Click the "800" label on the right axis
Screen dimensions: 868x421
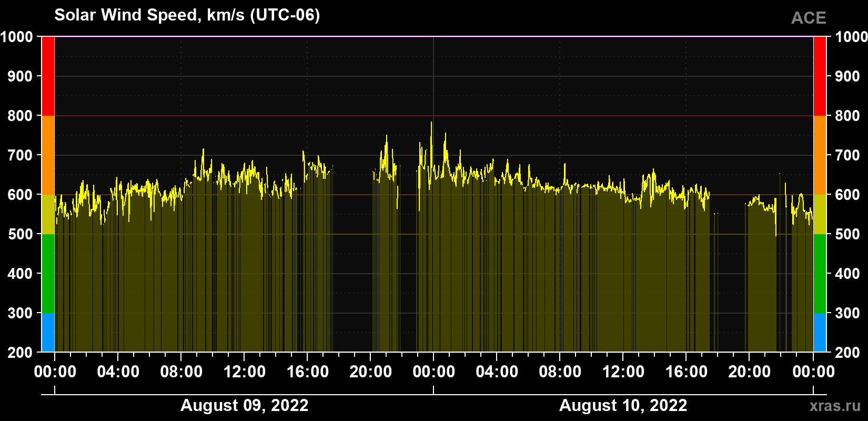[x=847, y=116]
